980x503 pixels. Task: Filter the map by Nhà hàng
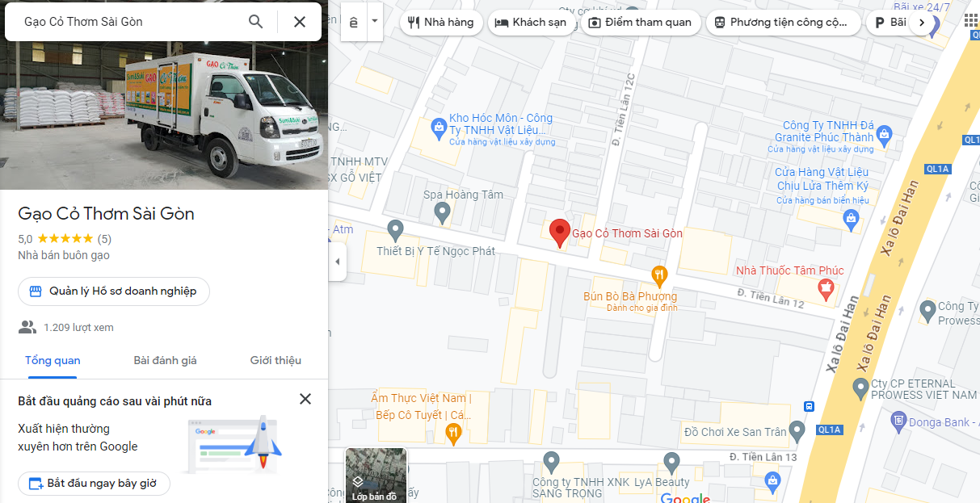click(x=442, y=23)
